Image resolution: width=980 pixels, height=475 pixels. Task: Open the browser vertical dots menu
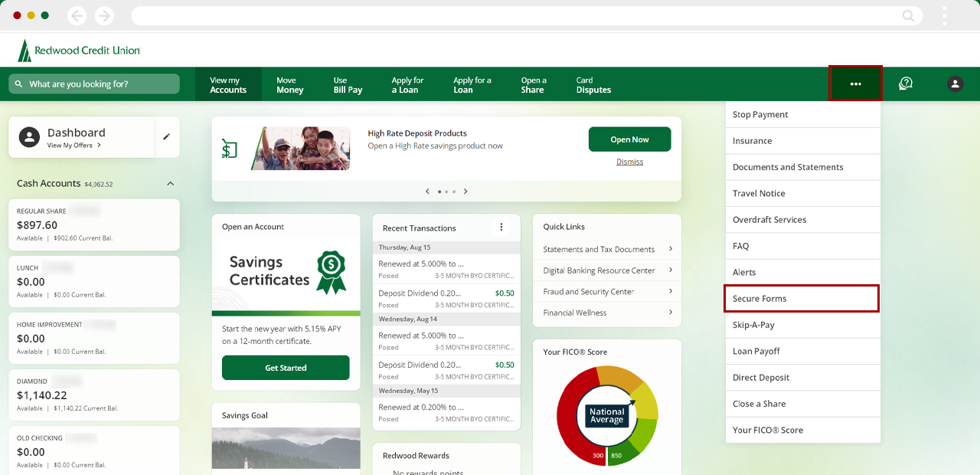tap(945, 15)
